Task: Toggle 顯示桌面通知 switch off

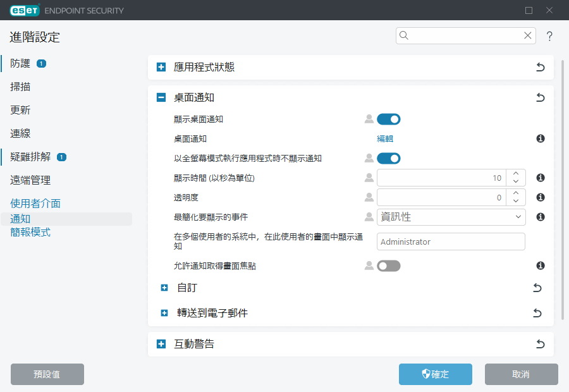Action: [x=388, y=119]
